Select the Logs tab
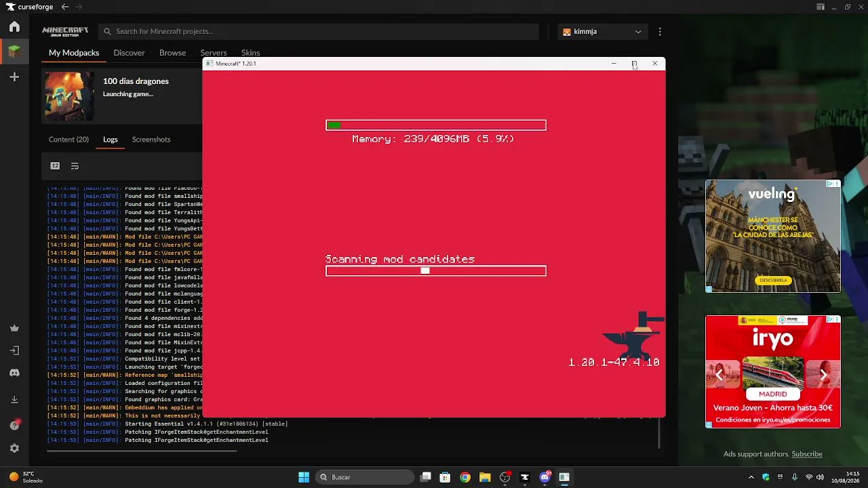Viewport: 868px width, 488px height. tap(111, 140)
